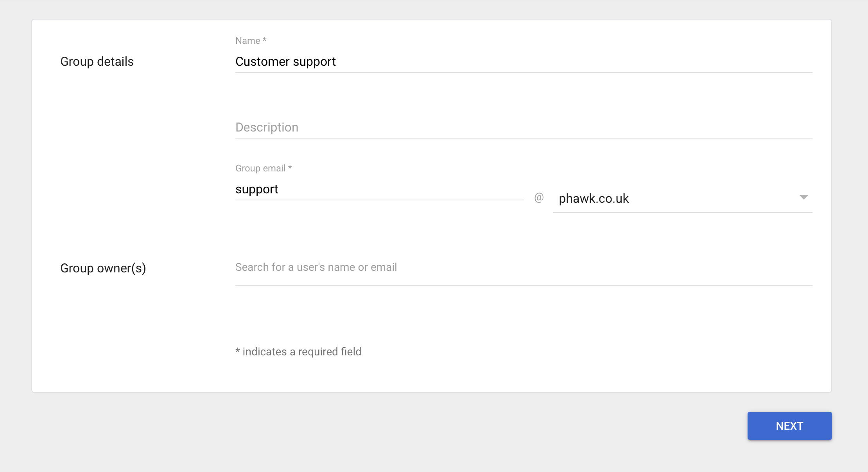
Task: Click the asterisk next to the Name label
Action: pos(264,40)
